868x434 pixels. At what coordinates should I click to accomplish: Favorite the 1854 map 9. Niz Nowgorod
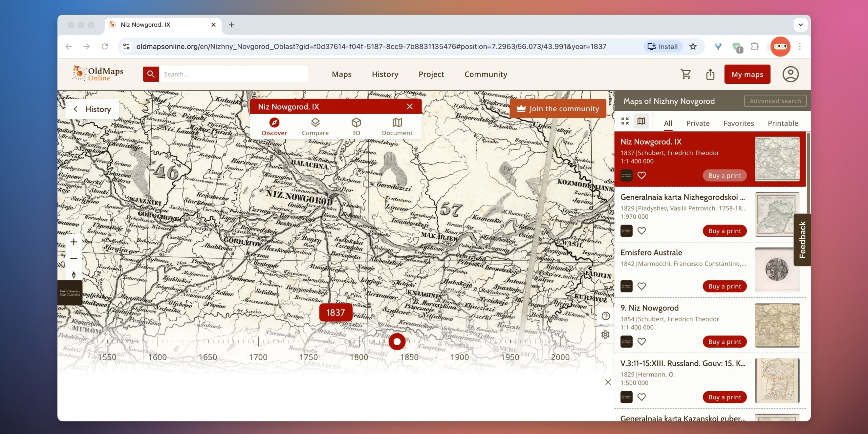(642, 341)
